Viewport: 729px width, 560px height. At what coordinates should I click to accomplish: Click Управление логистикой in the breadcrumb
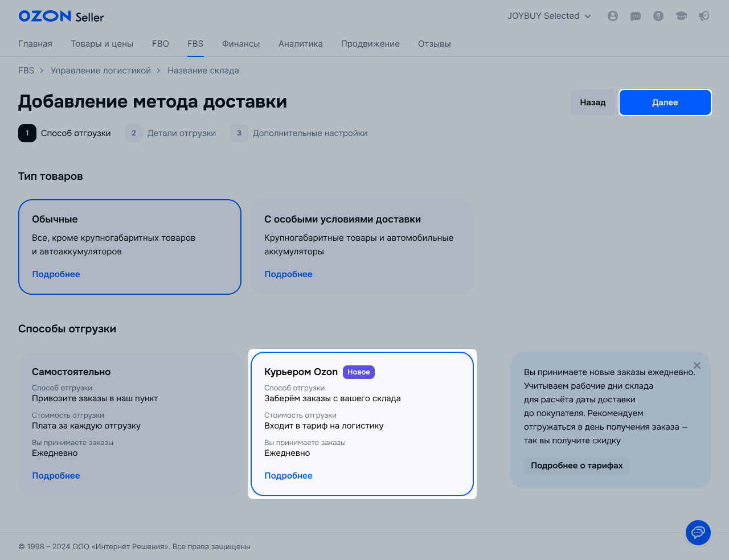101,71
